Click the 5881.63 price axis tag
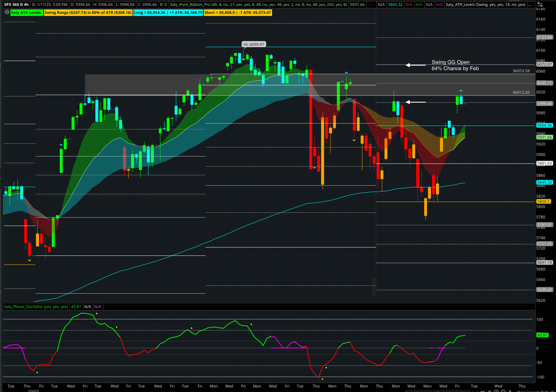The image size is (556, 392). [544, 163]
